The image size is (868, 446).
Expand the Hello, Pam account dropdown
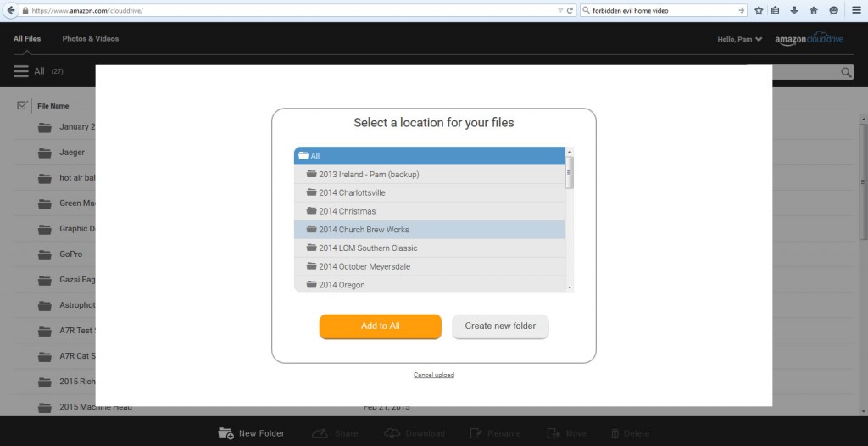[740, 39]
